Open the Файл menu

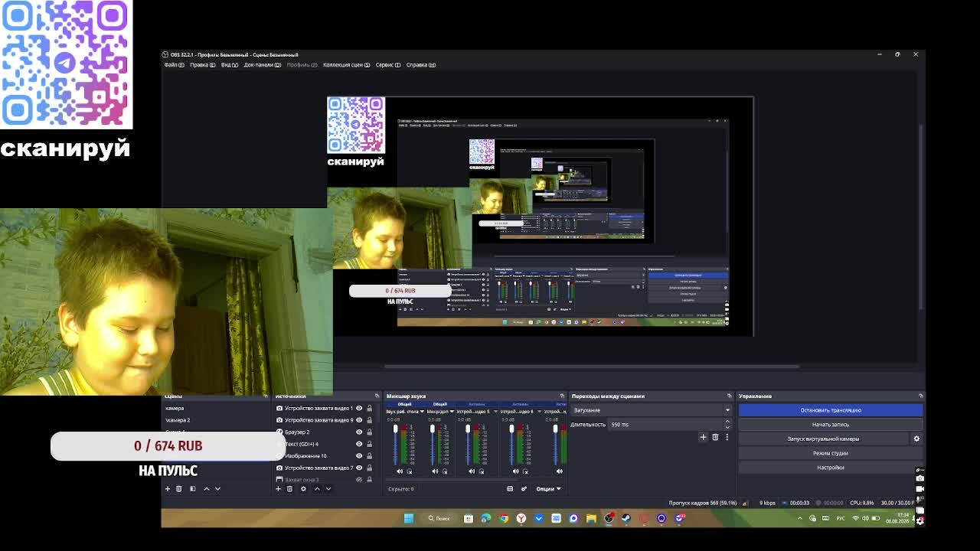click(x=174, y=65)
